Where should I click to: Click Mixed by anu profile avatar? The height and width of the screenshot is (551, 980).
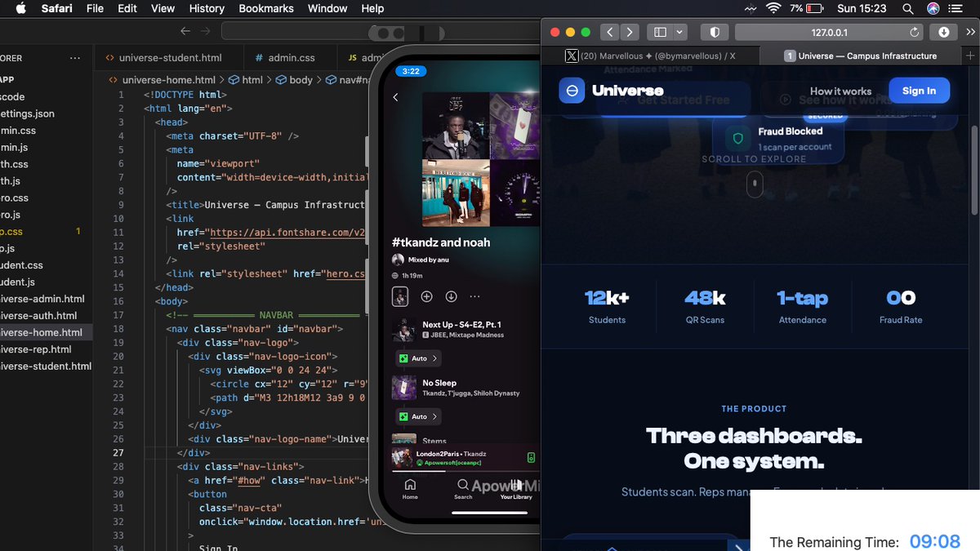click(398, 260)
